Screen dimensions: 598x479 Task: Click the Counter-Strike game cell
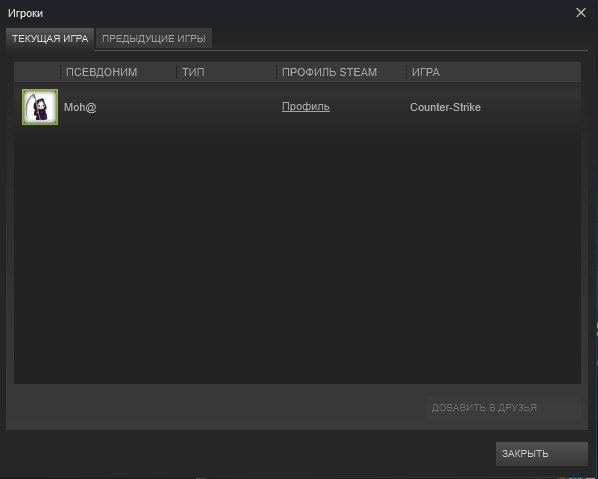coord(445,108)
